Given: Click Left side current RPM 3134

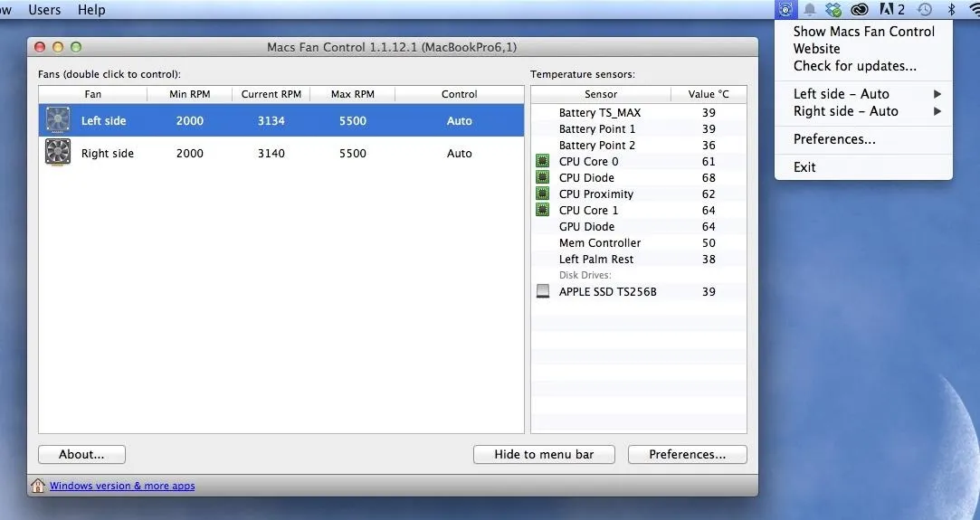Looking at the screenshot, I should pyautogui.click(x=271, y=120).
